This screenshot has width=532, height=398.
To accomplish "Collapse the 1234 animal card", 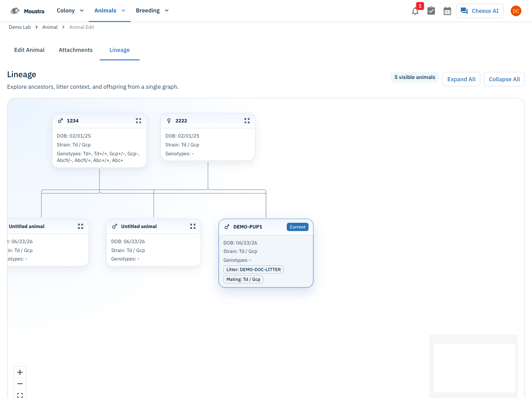I will pos(138,121).
